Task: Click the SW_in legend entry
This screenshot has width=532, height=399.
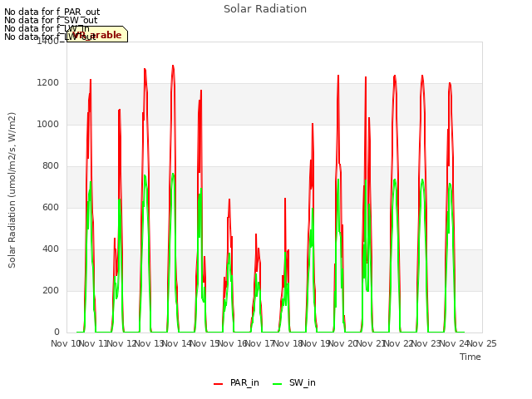Action: [294, 382]
